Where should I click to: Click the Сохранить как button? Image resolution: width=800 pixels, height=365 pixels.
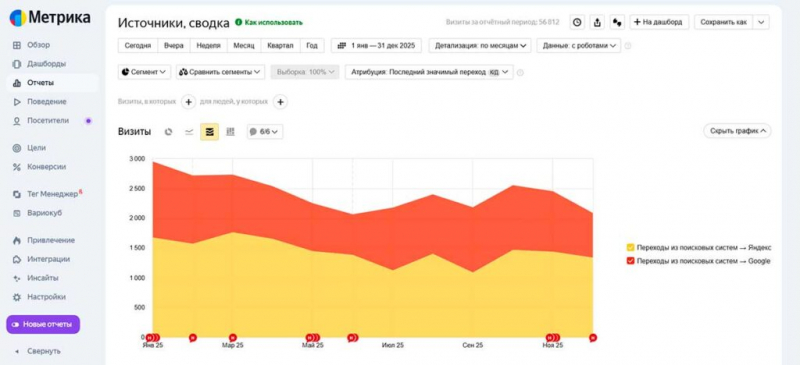coord(723,22)
